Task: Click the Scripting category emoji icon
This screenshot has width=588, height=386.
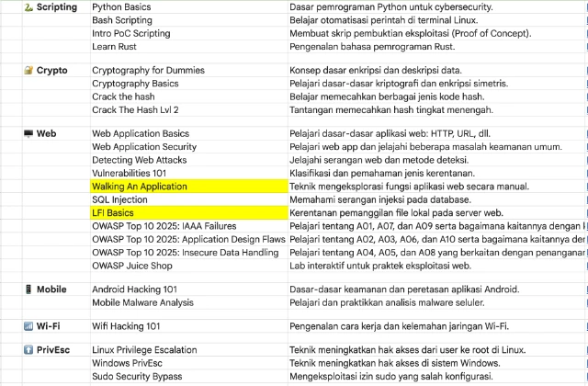Action: coord(28,7)
